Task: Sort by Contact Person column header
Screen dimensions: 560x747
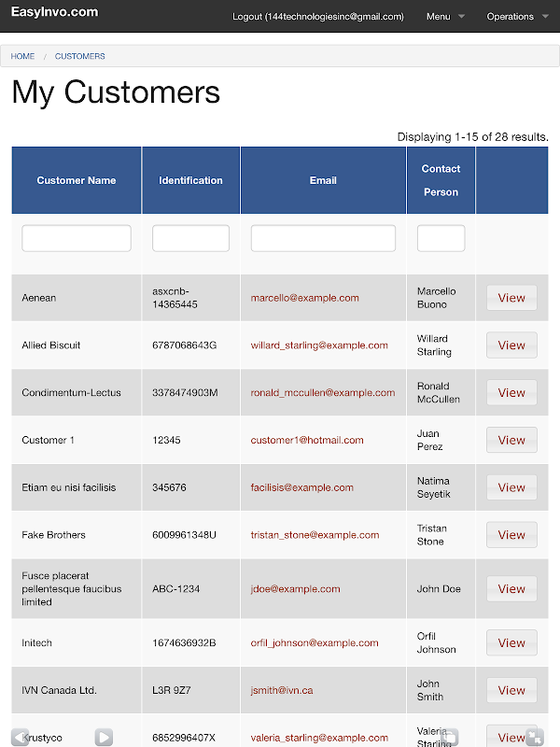Action: pos(441,180)
